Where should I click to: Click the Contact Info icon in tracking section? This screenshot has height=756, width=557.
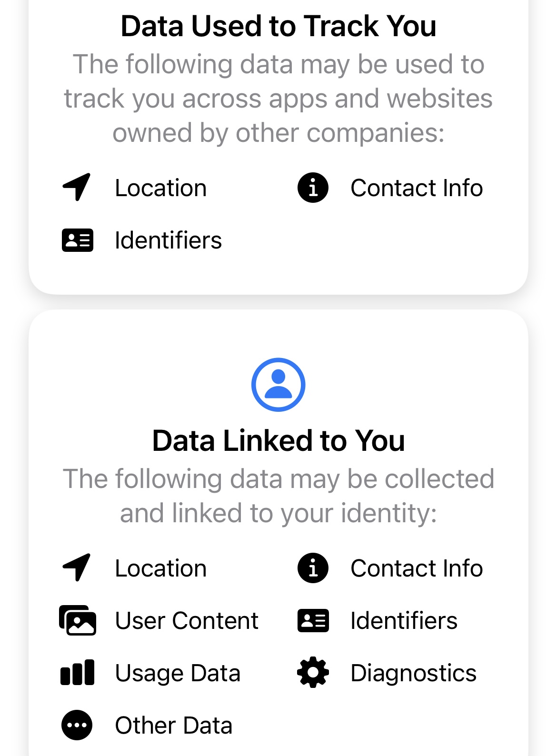click(x=313, y=188)
